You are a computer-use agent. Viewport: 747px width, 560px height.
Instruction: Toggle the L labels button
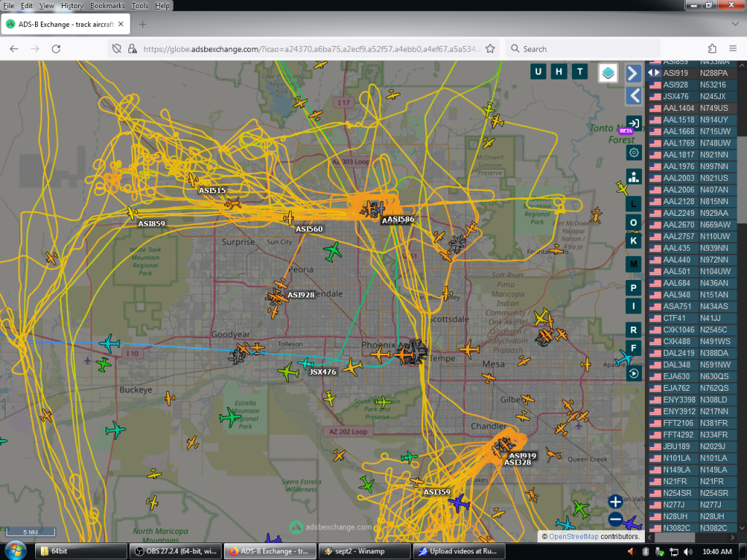633,204
